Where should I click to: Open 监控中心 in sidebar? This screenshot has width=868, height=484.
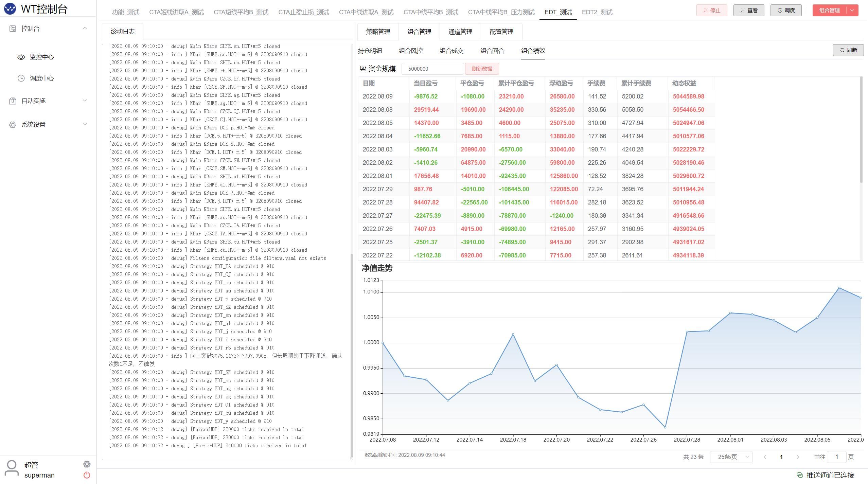coord(42,57)
